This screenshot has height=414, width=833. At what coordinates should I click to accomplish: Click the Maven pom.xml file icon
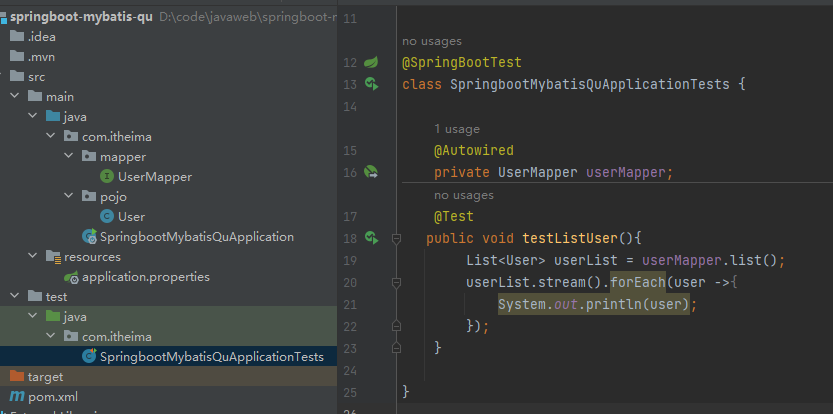(17, 396)
